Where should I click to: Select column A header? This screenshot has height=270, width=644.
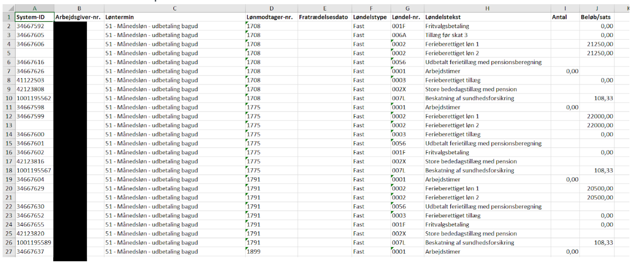[x=34, y=8]
